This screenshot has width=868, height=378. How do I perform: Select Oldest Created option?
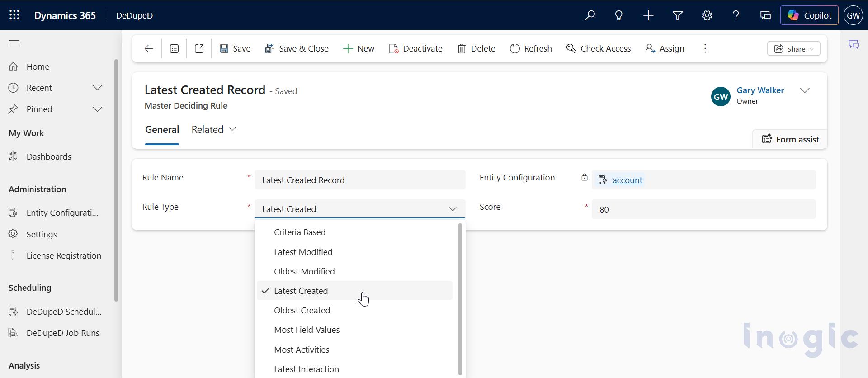pos(354,311)
